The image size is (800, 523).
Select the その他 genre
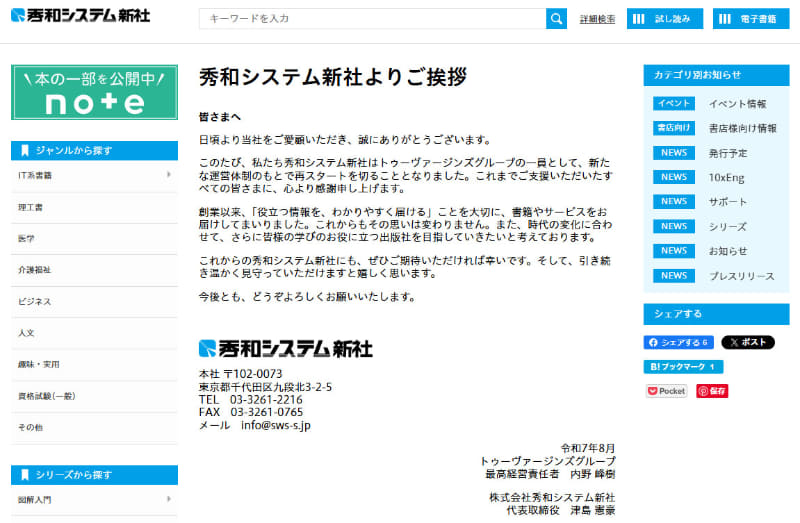pyautogui.click(x=94, y=428)
